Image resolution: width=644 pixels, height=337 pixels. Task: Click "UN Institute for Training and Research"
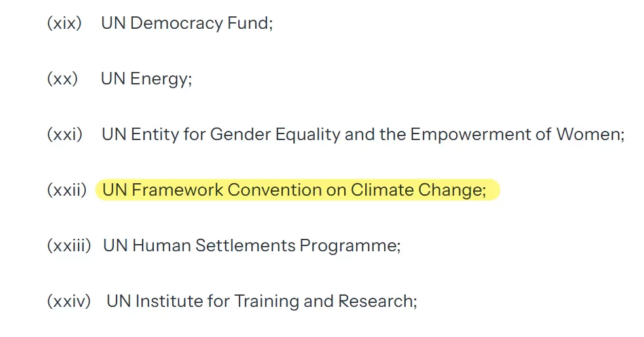pos(261,302)
